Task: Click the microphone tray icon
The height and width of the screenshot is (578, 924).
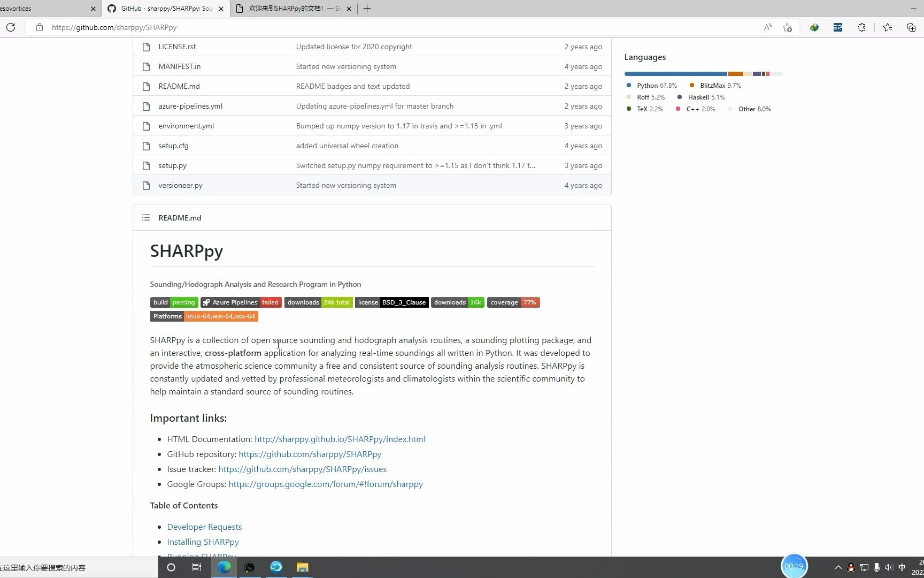Action: [x=876, y=567]
